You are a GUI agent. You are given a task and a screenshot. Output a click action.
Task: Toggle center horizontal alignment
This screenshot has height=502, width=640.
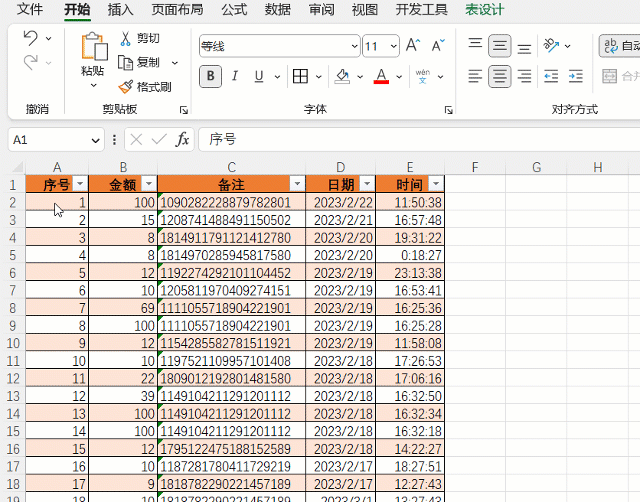click(x=500, y=76)
